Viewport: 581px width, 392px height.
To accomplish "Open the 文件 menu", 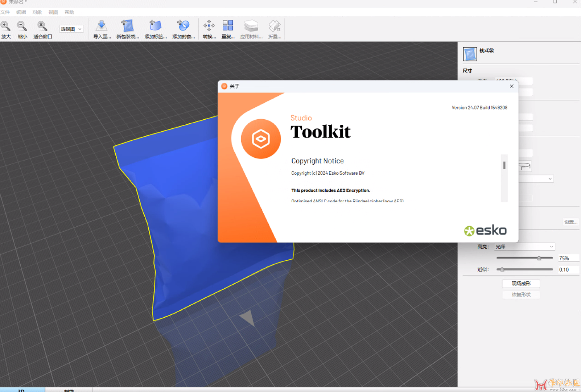I will 5,12.
